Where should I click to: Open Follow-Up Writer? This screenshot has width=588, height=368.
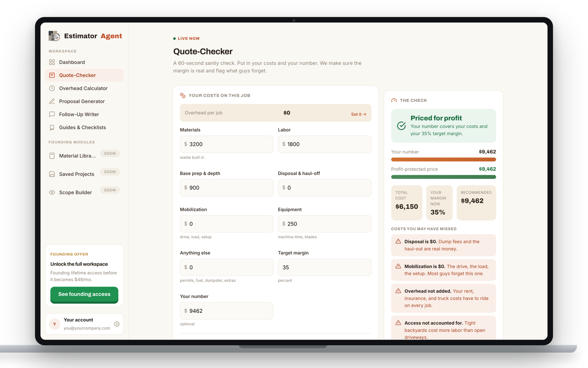[x=84, y=114]
